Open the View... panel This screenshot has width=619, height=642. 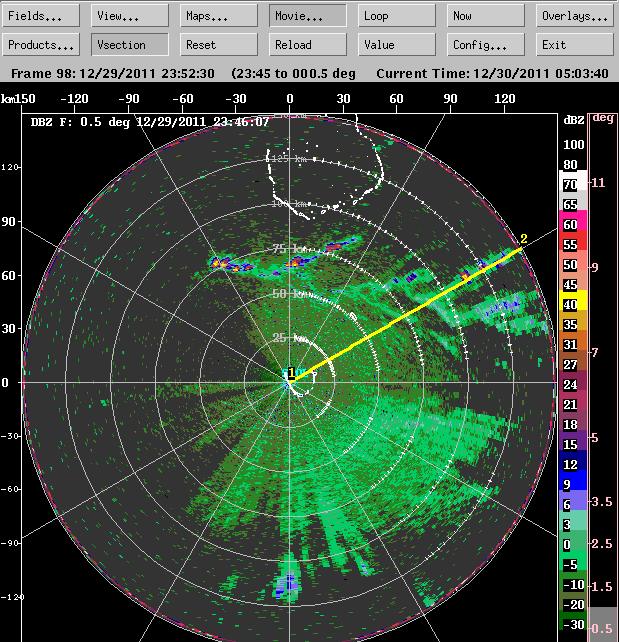click(130, 16)
